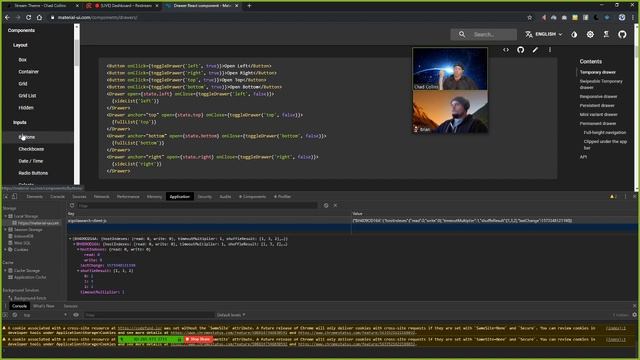View demo source on GitHub icon

coord(520,50)
